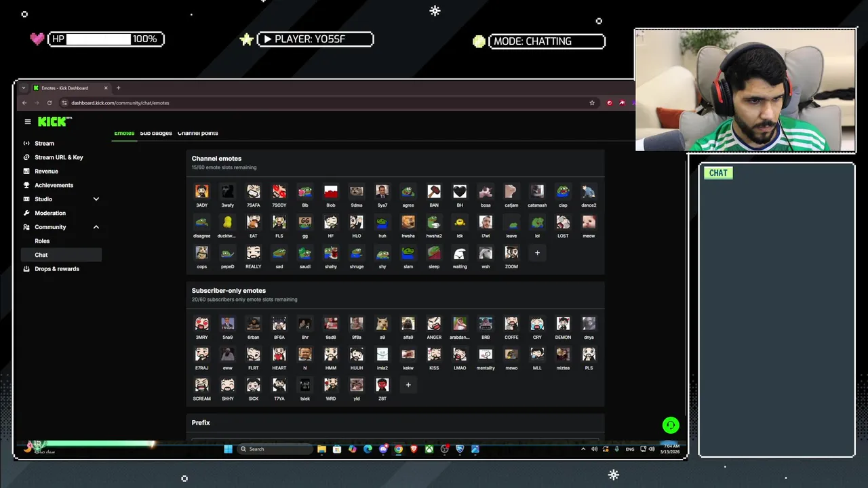Open the Xbox app from the taskbar
868x488 pixels.
click(429, 449)
